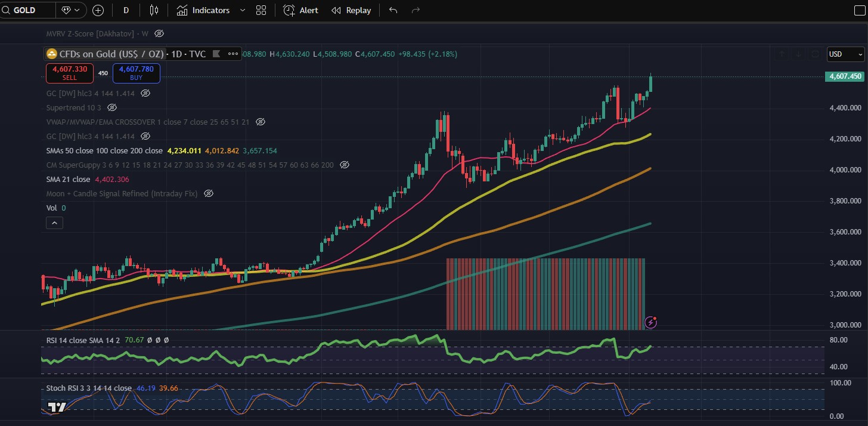Click the flag icon beside TVC
868x426 pixels.
coord(216,54)
